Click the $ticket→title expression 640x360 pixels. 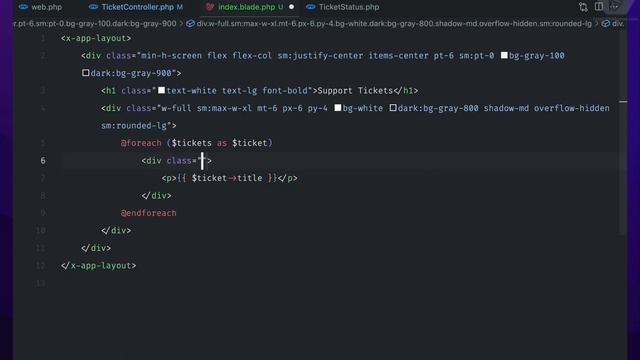(x=227, y=178)
